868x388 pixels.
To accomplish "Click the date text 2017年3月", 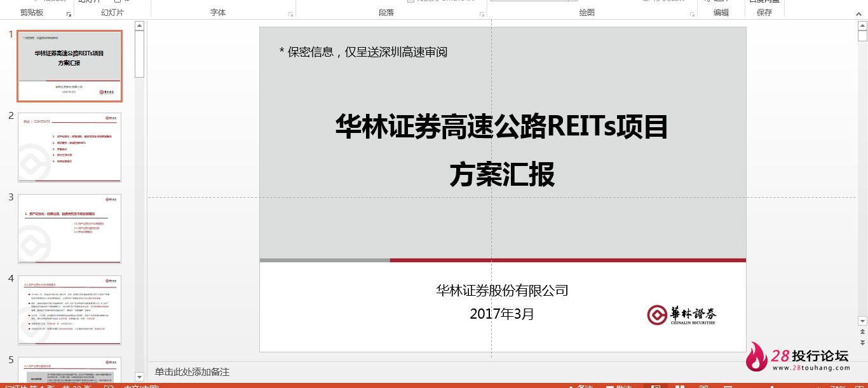I will click(502, 314).
